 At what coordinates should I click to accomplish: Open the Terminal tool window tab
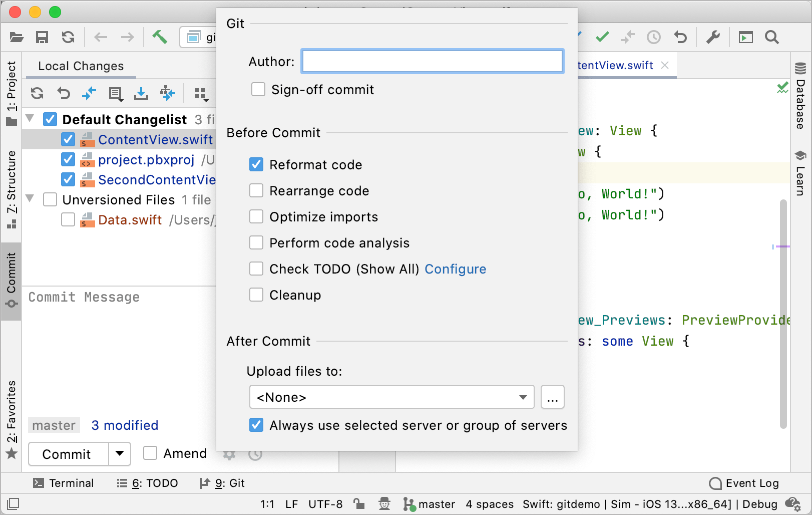tap(64, 483)
